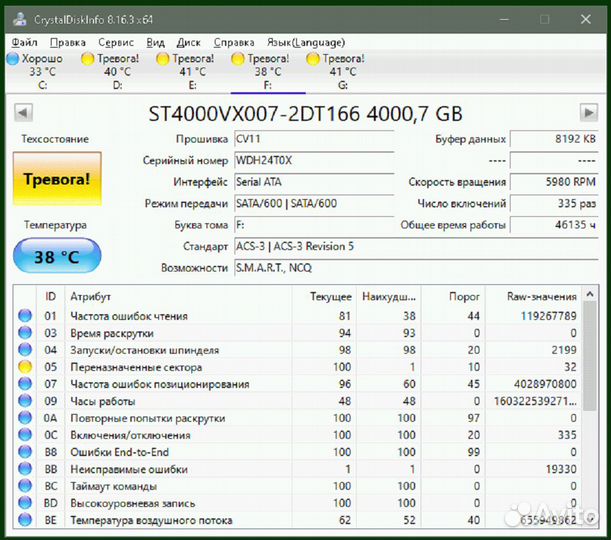This screenshot has width=611, height=540.
Task: Select row Переназначенные сектора
Action: point(298,367)
